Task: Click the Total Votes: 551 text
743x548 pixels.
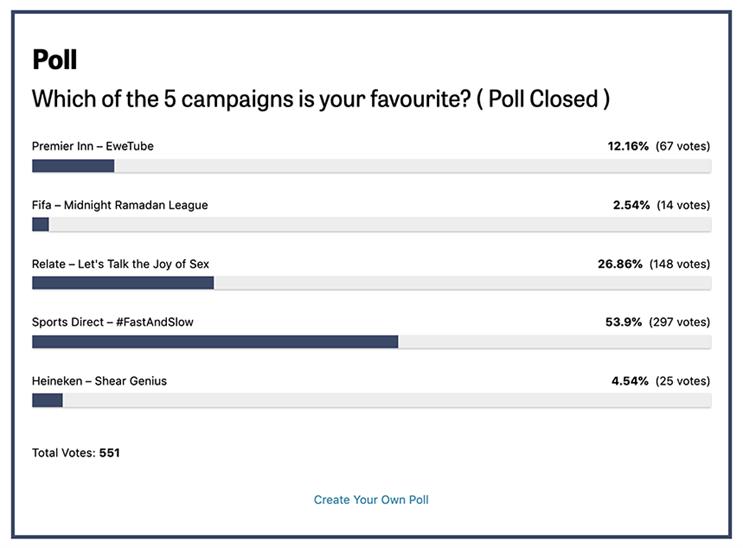Action: point(76,453)
